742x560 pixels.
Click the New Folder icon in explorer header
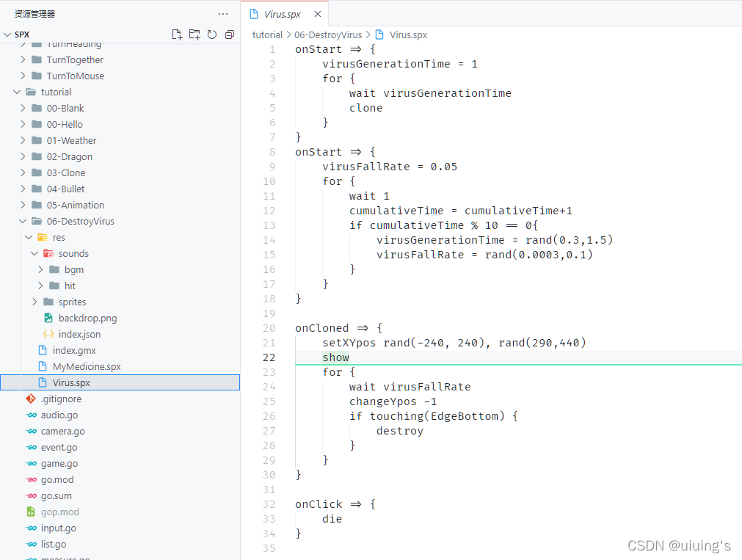[x=194, y=34]
